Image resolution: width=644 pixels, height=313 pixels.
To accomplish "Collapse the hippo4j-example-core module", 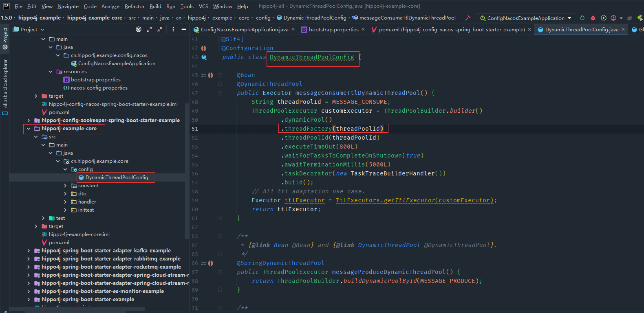I will (28, 129).
